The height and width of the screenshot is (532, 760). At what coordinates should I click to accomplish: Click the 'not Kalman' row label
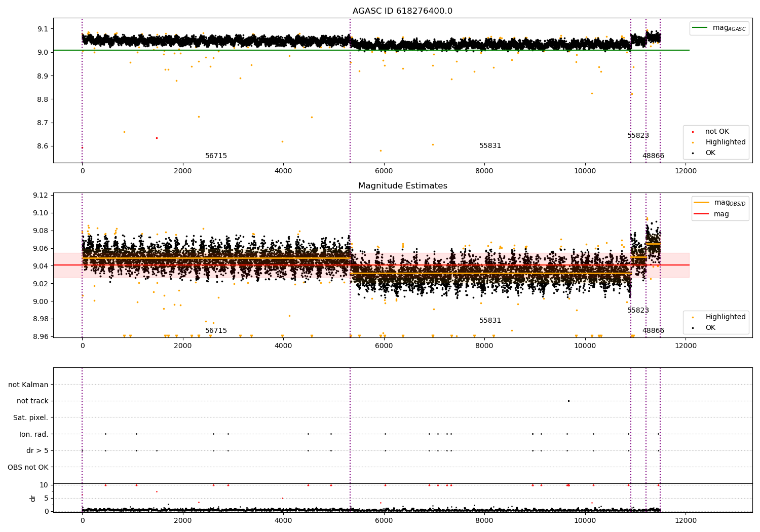pyautogui.click(x=28, y=385)
